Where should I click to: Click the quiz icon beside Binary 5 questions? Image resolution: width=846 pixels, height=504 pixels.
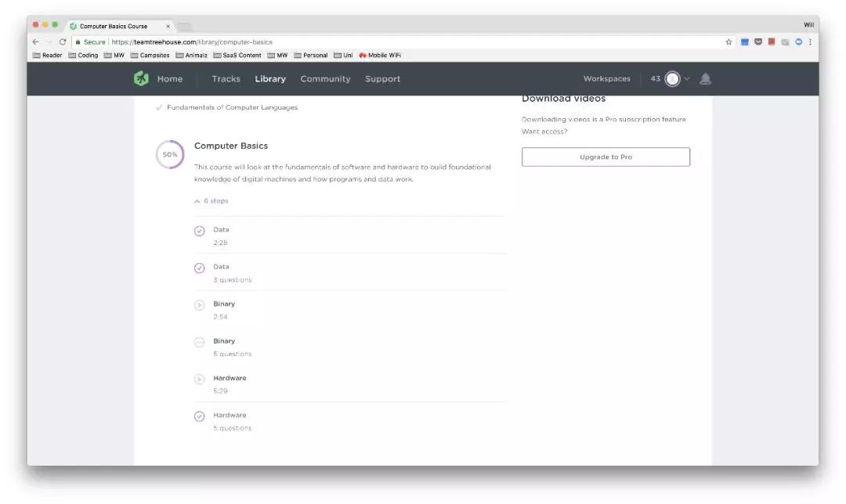click(x=200, y=342)
